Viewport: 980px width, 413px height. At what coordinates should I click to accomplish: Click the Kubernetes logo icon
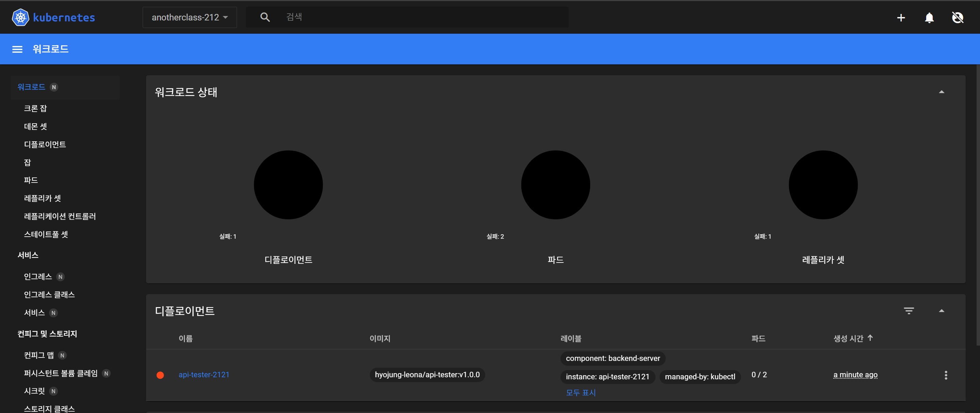(x=20, y=17)
